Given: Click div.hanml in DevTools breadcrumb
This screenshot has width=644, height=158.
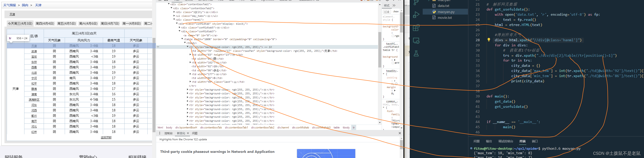Looking at the screenshot, I should click(283, 128).
